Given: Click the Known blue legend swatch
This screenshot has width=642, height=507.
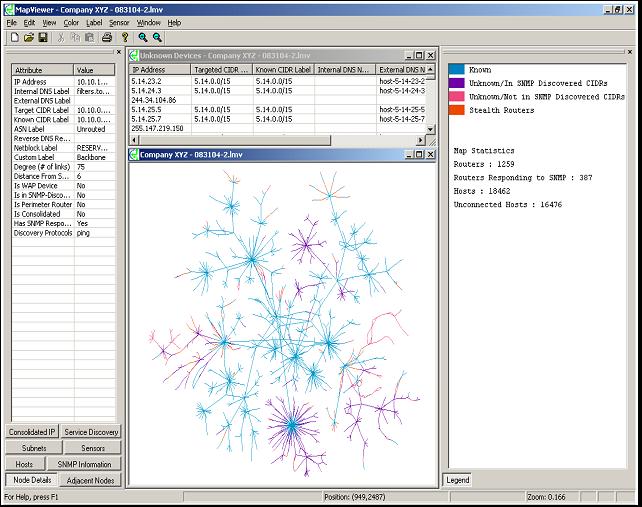Looking at the screenshot, I should click(456, 69).
